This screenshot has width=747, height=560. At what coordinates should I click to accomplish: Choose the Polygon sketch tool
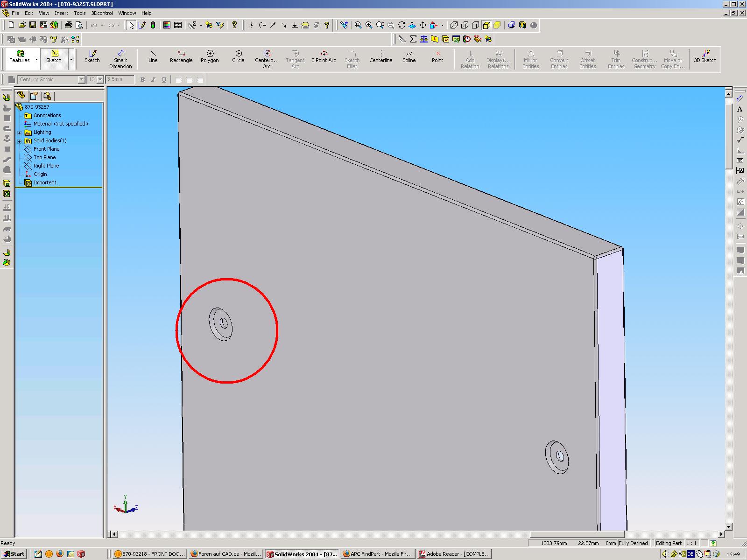[210, 57]
